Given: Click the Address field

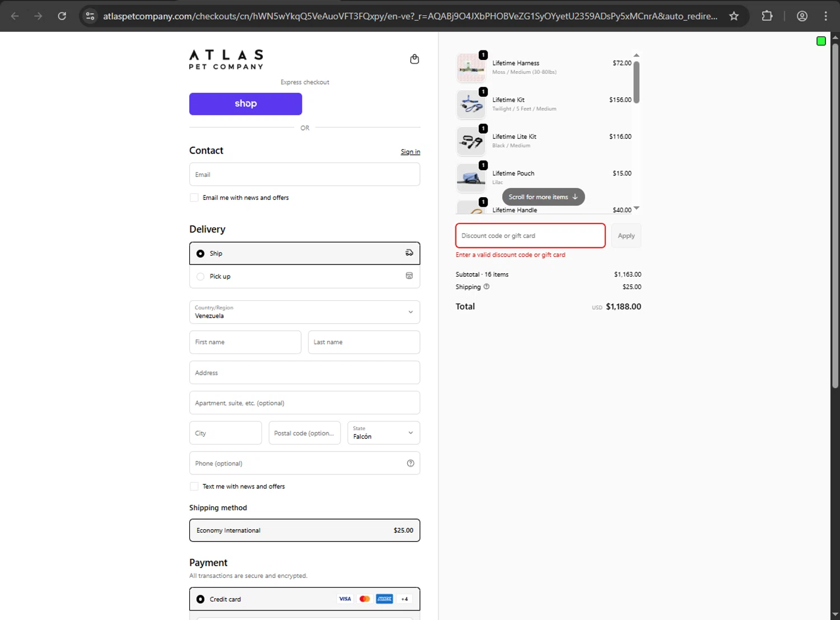Looking at the screenshot, I should tap(305, 372).
